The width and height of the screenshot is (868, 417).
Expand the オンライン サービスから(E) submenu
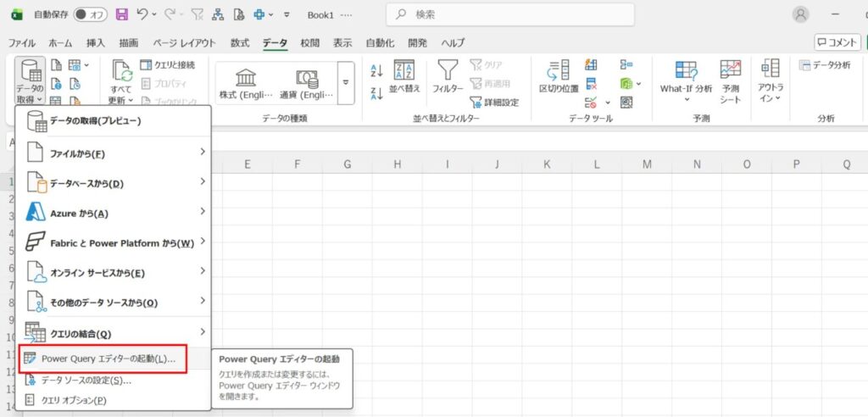113,272
